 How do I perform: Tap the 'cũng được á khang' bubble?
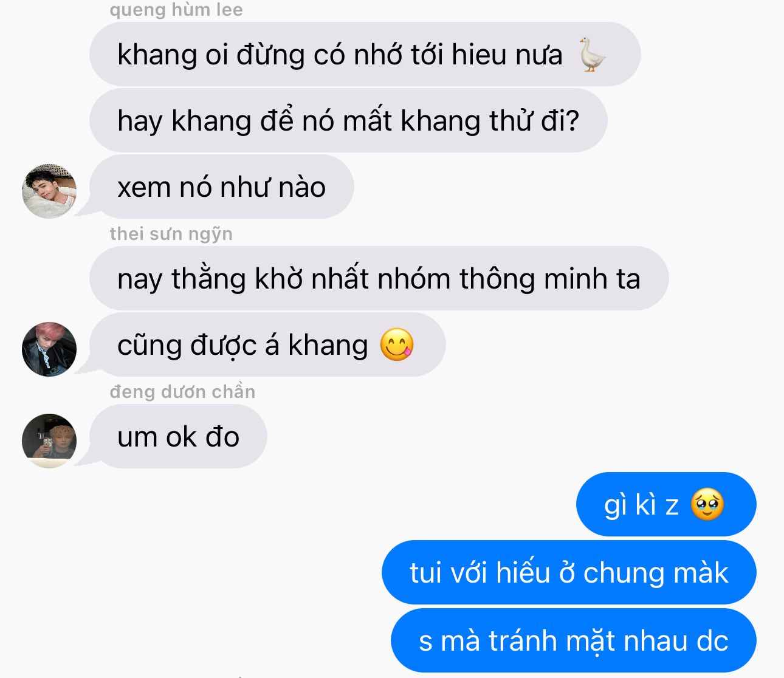tap(267, 344)
